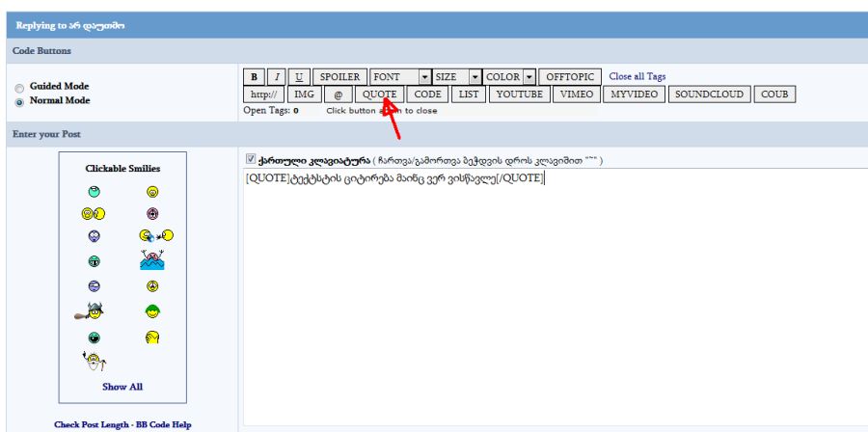Click the Code Buttons section header
Screen dimensions: 868x432
pyautogui.click(x=41, y=51)
